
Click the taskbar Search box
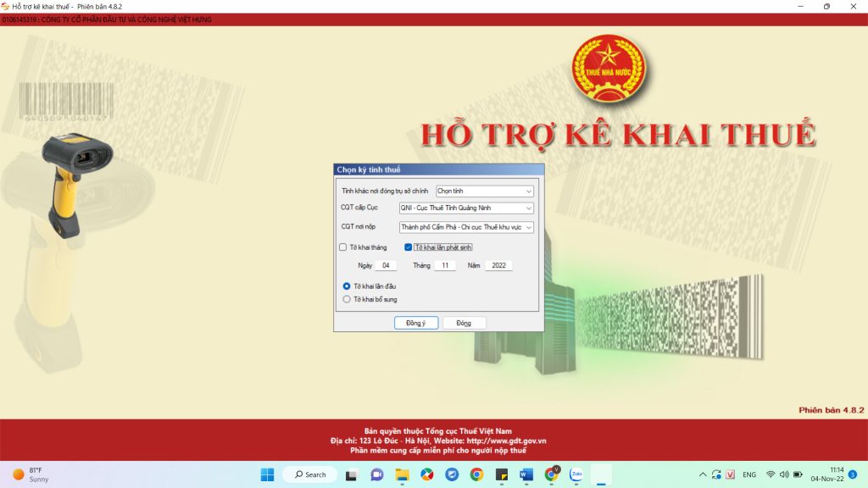pos(310,474)
